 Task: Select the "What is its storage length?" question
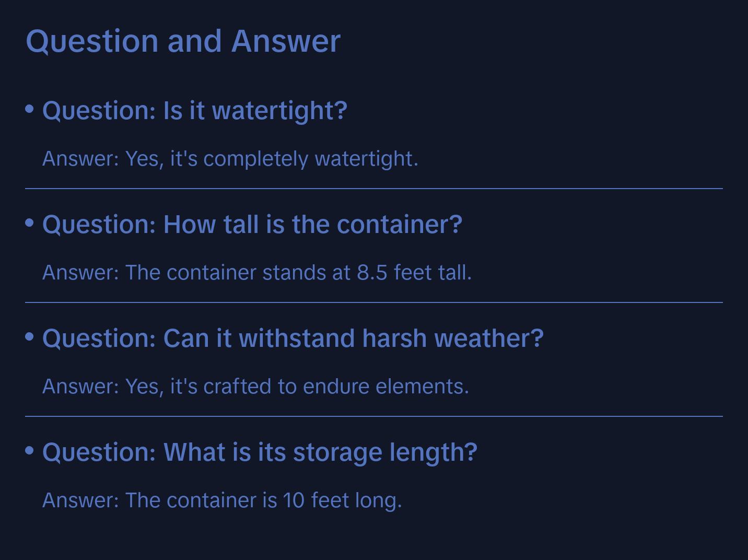click(x=260, y=452)
